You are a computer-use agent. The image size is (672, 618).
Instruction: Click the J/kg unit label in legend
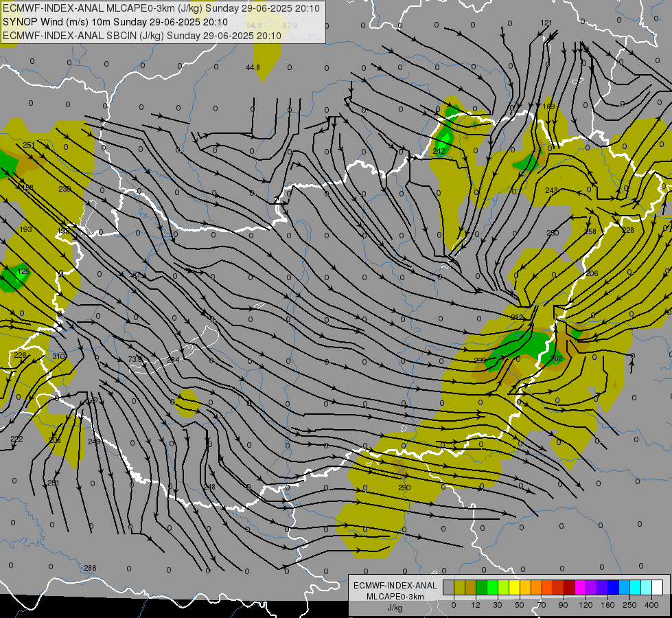[x=395, y=608]
